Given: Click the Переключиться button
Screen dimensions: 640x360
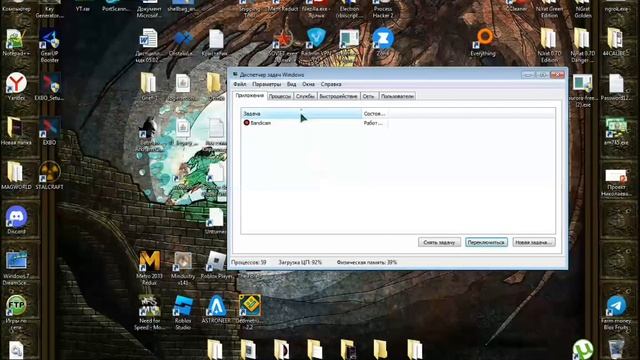Looking at the screenshot, I should [486, 242].
